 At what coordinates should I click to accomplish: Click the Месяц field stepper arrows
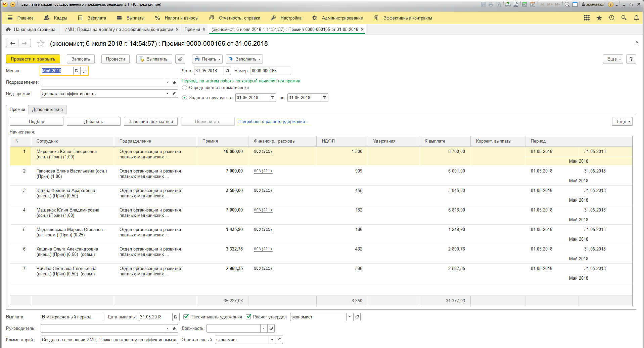point(84,71)
